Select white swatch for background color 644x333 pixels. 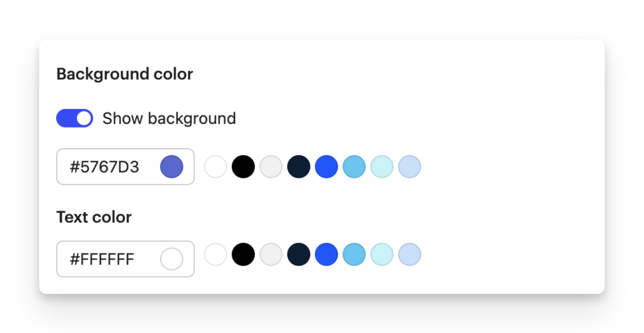point(215,167)
